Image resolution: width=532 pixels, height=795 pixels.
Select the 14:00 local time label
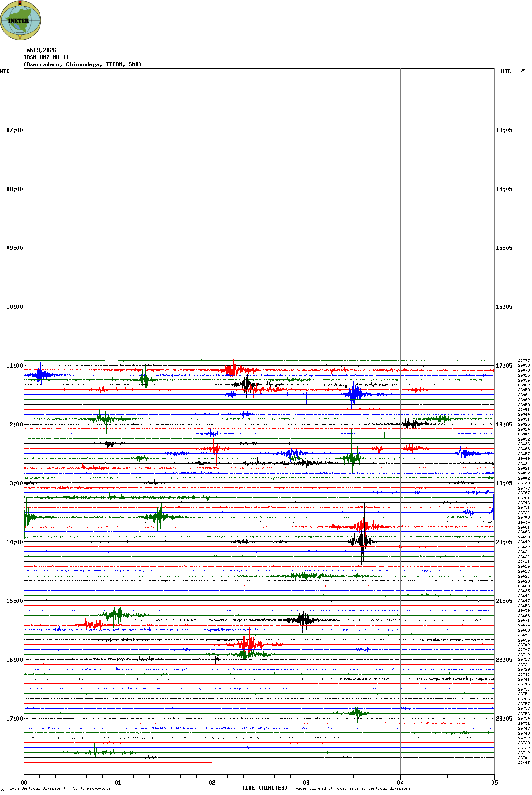14,542
